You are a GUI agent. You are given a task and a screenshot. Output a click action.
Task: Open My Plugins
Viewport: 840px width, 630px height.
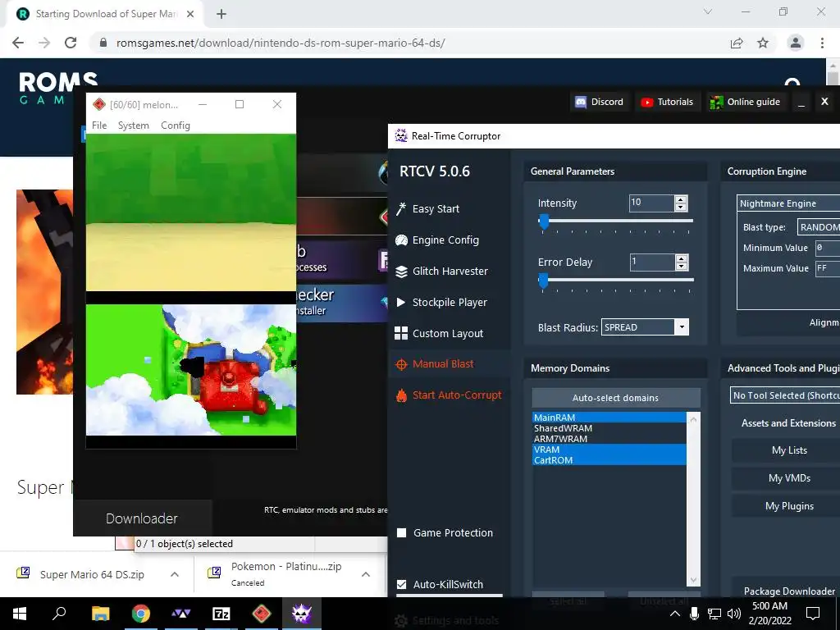pyautogui.click(x=789, y=506)
